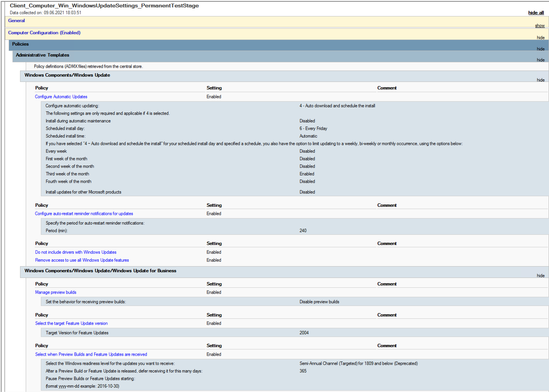Viewport: 549px width, 392px height.
Task: Show the General section
Action: tap(540, 26)
